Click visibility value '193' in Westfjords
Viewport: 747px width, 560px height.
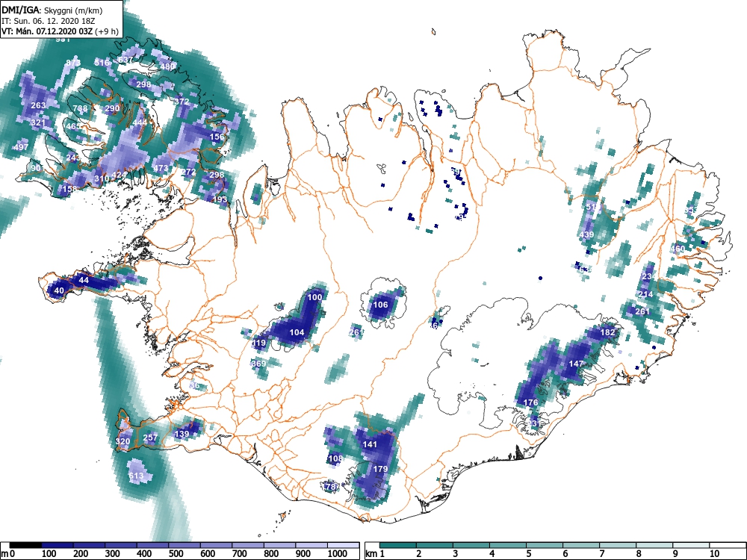(220, 199)
